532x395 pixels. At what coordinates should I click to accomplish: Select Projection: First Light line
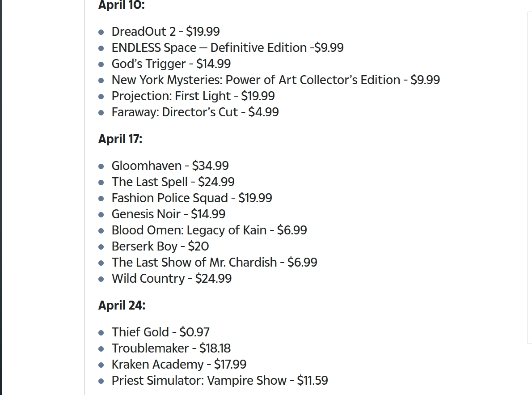pos(193,96)
